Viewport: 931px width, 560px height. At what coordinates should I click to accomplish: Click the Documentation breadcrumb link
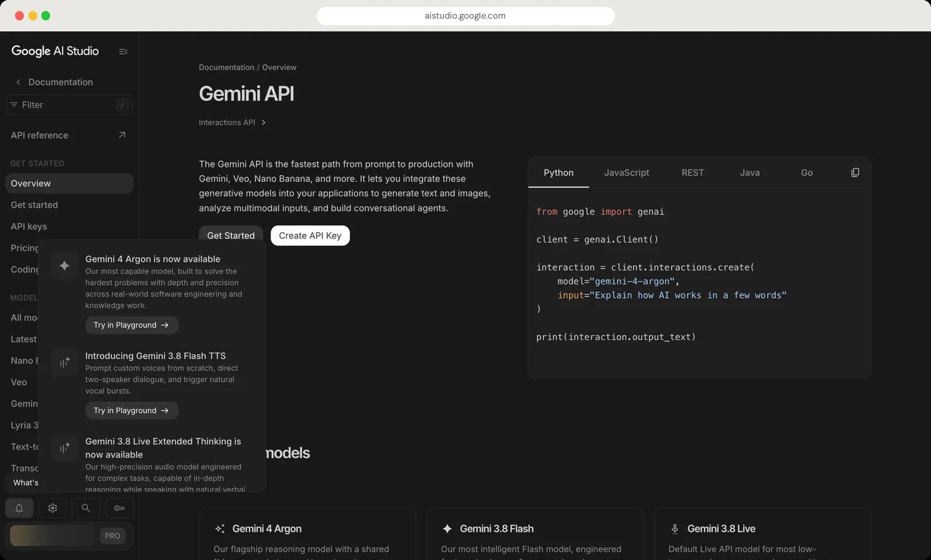(x=226, y=67)
